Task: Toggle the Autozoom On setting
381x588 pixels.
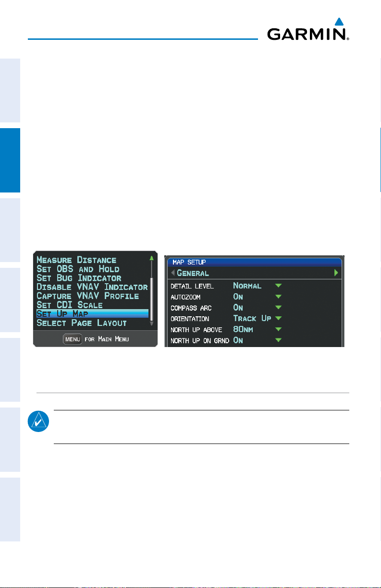Action: click(238, 297)
